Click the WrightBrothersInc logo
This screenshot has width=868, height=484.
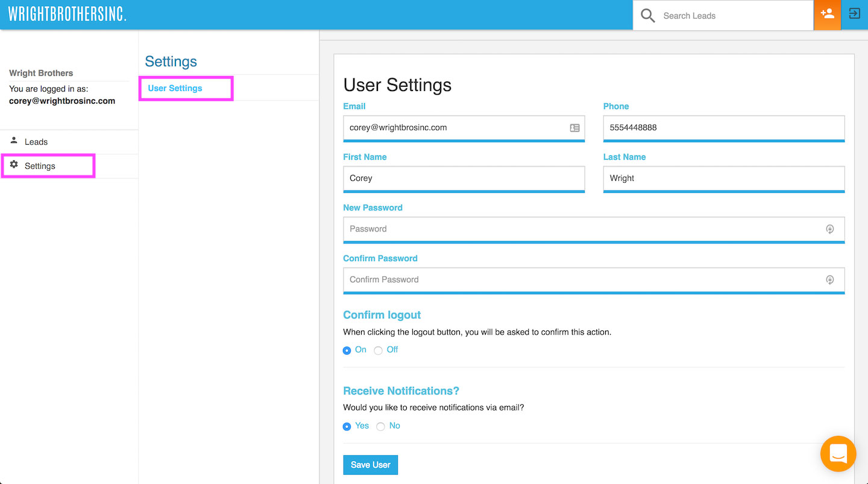[x=67, y=14]
